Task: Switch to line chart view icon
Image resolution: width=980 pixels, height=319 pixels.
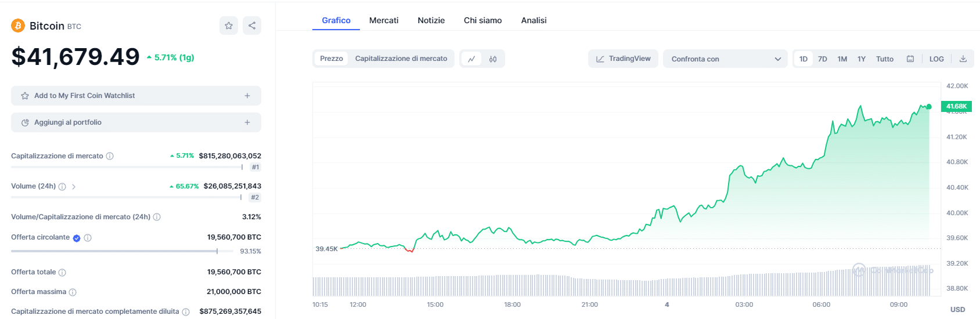Action: tap(471, 59)
